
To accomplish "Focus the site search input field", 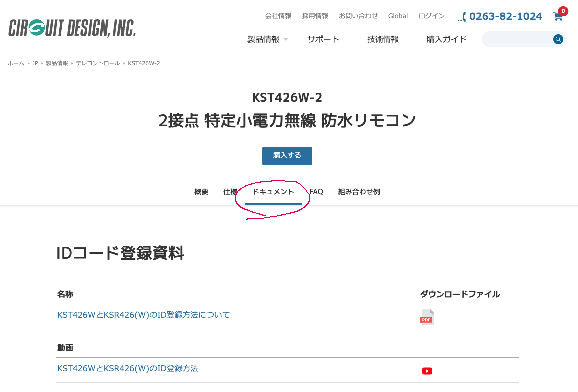I will (517, 39).
